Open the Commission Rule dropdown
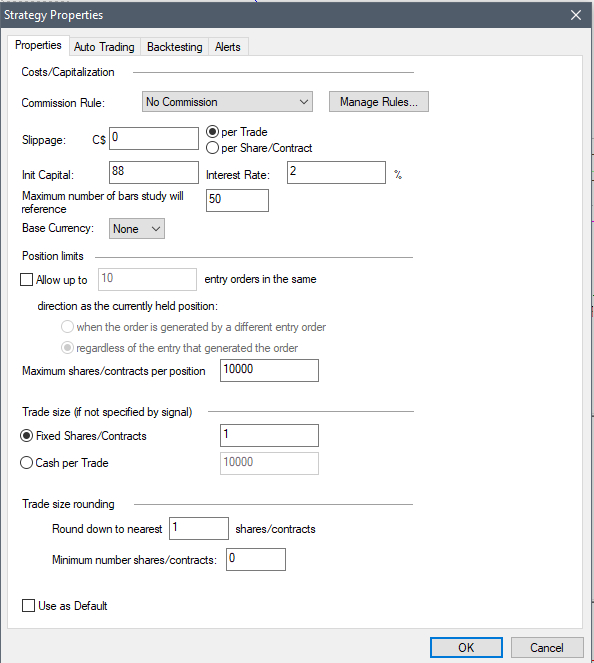 (227, 102)
